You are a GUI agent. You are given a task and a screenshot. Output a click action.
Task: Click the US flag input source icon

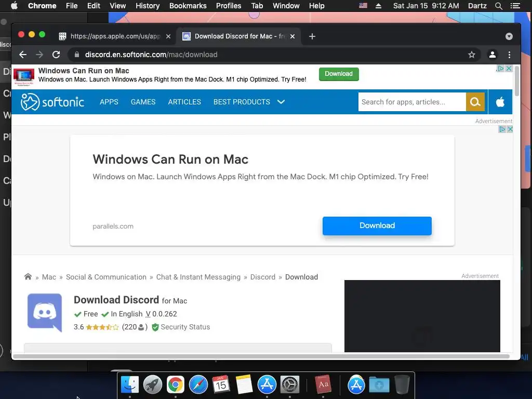pyautogui.click(x=363, y=6)
